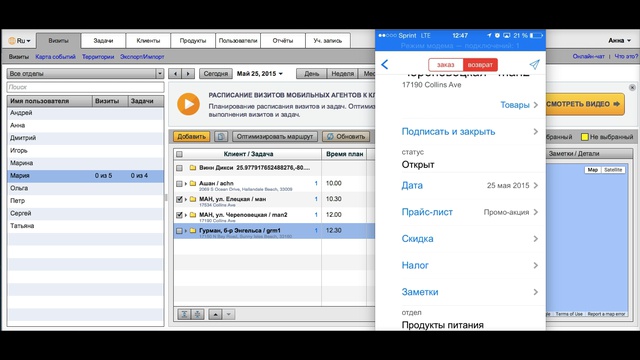Open the Все отделы dropdown
Screen dimensions: 640x360
tap(85, 73)
